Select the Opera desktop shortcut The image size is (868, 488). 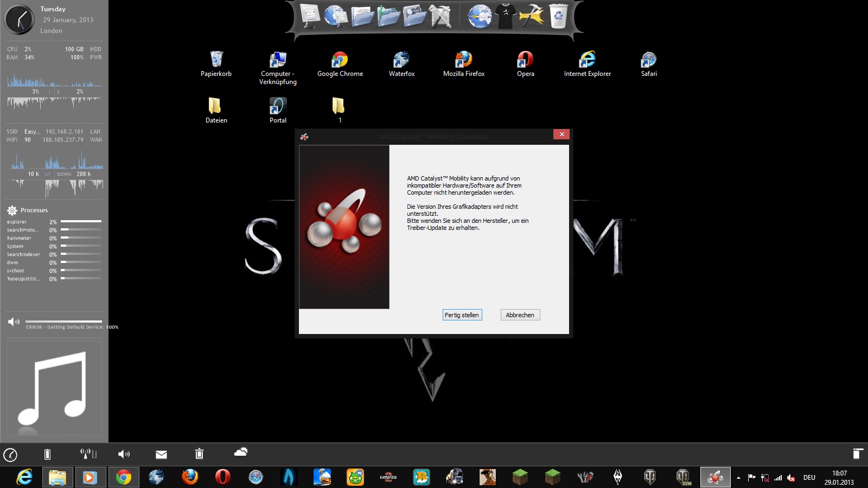pos(525,64)
